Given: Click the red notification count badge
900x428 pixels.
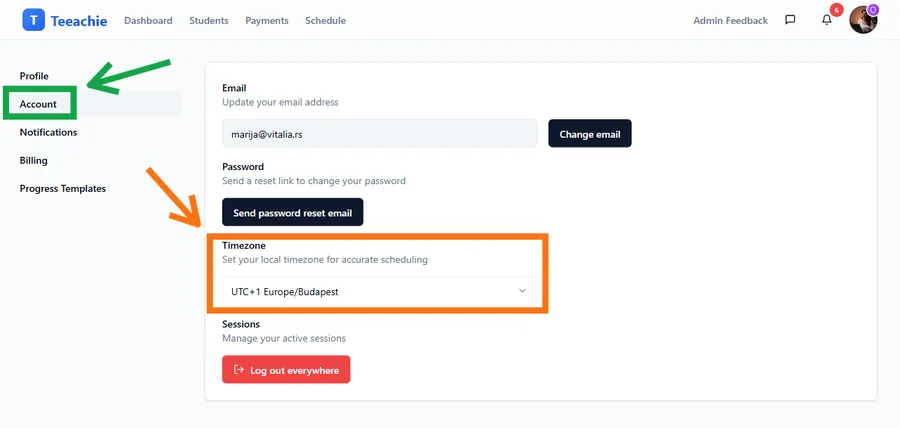Looking at the screenshot, I should [836, 11].
